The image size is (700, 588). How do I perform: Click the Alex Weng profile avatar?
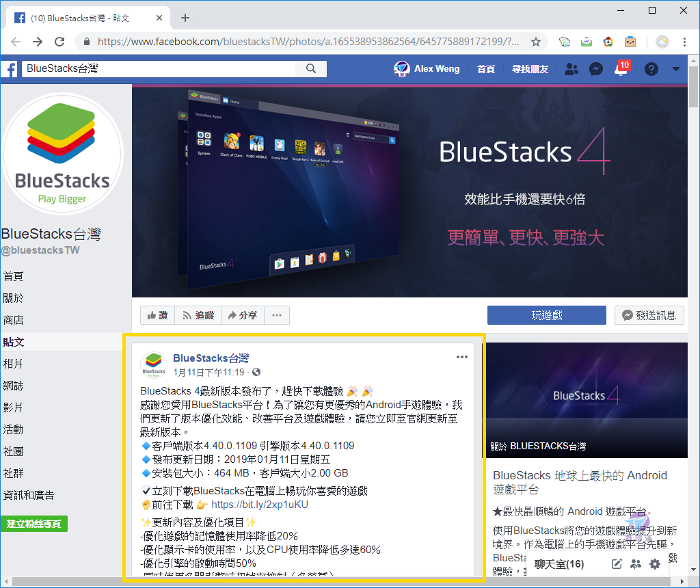[x=401, y=69]
